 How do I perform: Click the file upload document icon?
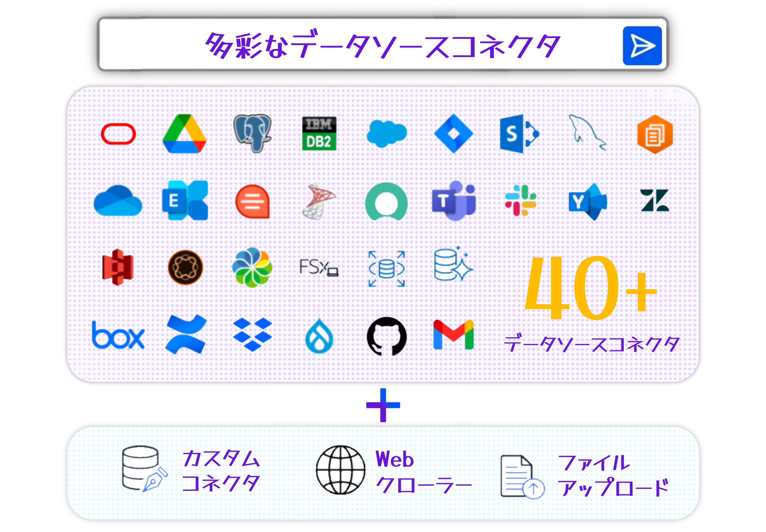coord(523,477)
